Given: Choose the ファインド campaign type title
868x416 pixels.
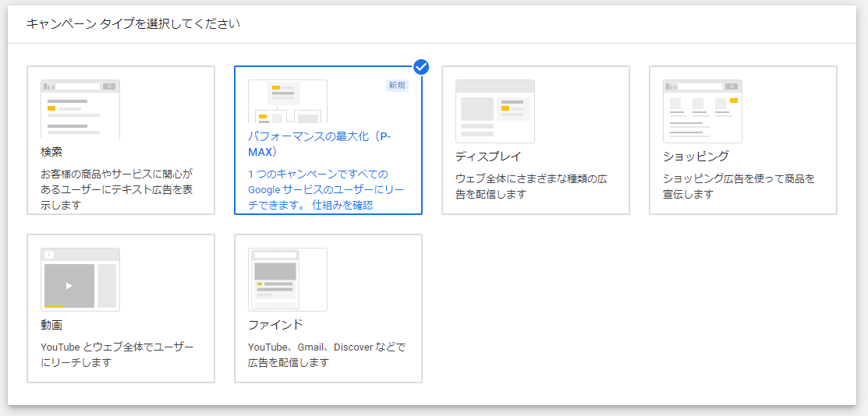Looking at the screenshot, I should [x=275, y=325].
